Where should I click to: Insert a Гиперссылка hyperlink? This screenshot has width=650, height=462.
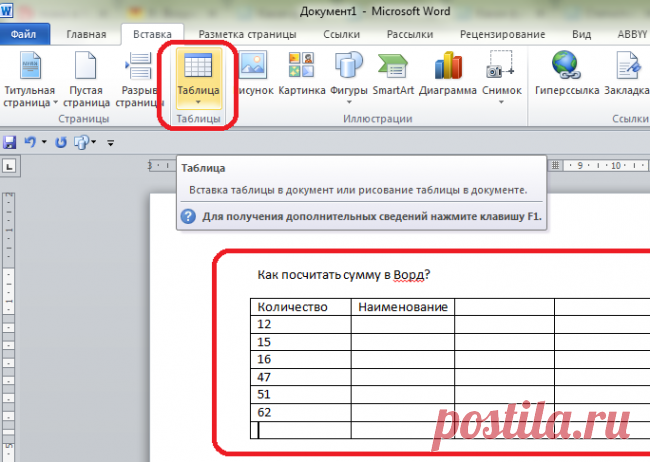(x=567, y=74)
